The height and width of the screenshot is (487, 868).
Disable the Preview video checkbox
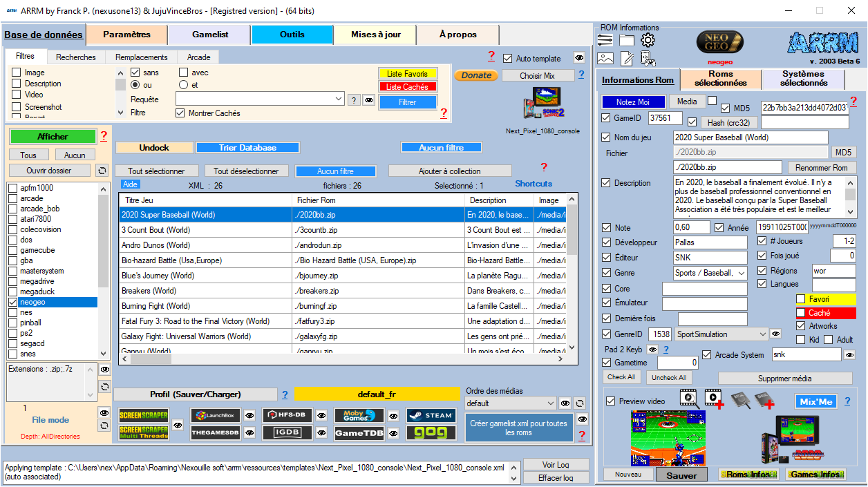pyautogui.click(x=610, y=401)
